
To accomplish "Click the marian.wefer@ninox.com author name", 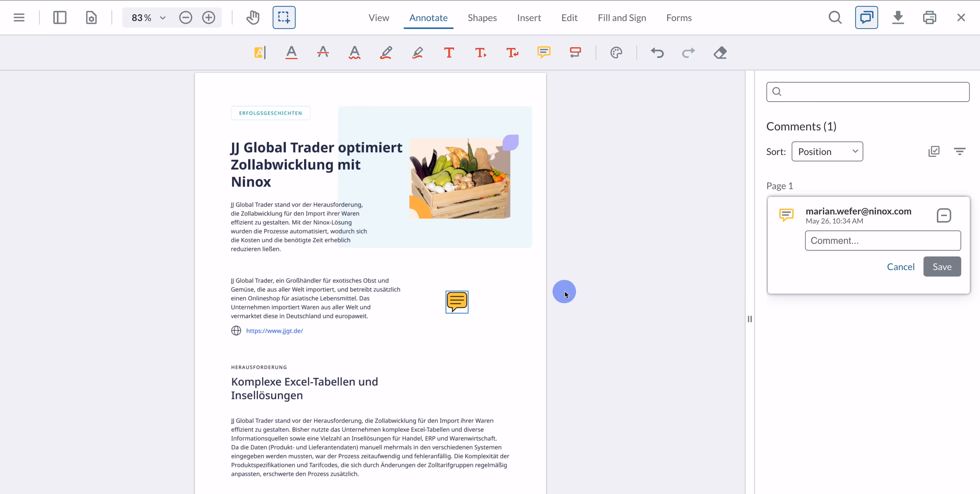I will tap(858, 211).
